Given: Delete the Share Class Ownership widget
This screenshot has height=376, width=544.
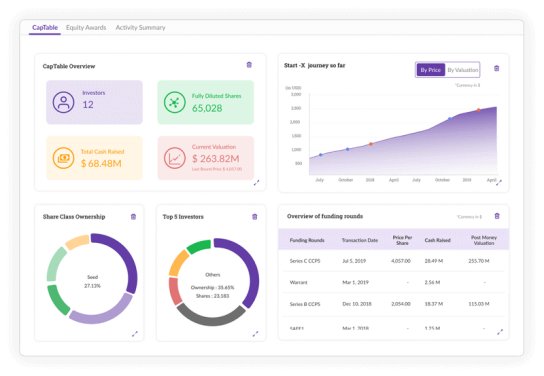Looking at the screenshot, I should coord(133,217).
